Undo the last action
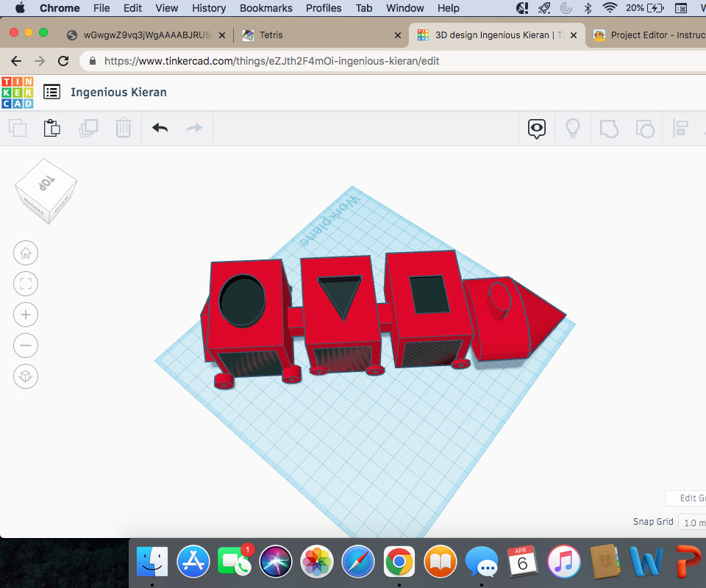The width and height of the screenshot is (706, 588). pos(160,128)
